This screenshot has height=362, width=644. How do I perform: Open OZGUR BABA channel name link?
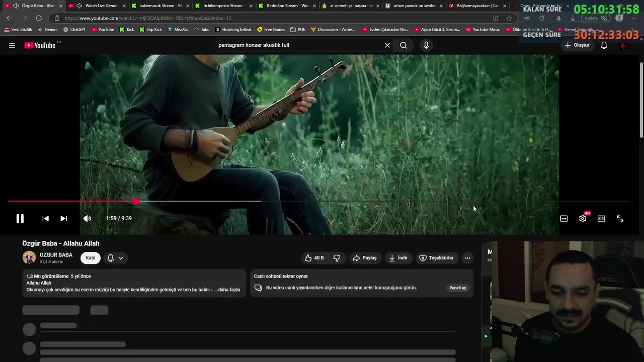click(56, 255)
